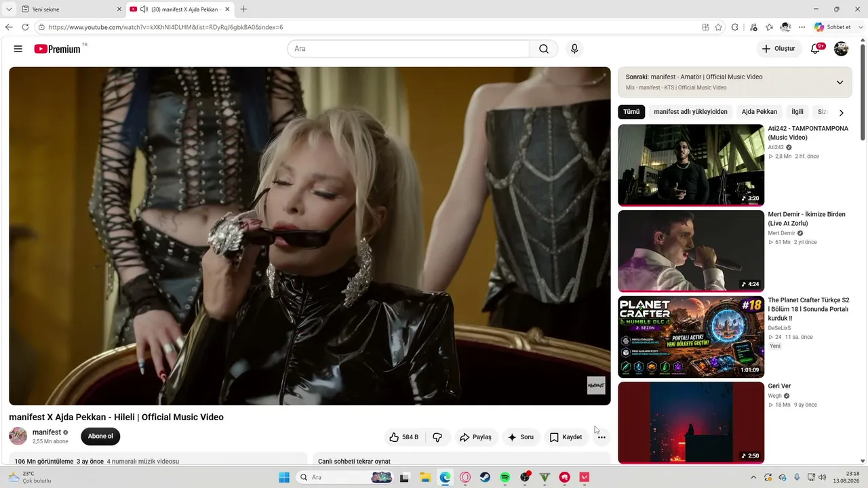The image size is (868, 488).
Task: Like the video with thumbs up
Action: pyautogui.click(x=404, y=437)
